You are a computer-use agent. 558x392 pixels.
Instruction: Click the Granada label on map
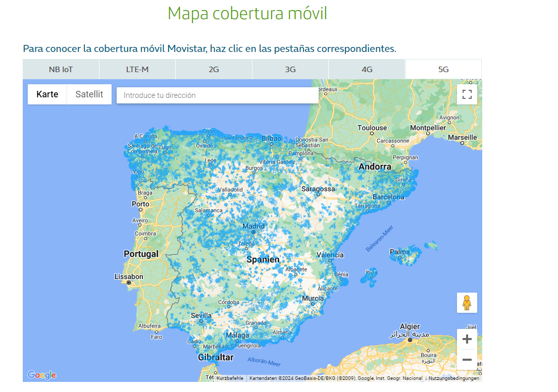coord(256,323)
